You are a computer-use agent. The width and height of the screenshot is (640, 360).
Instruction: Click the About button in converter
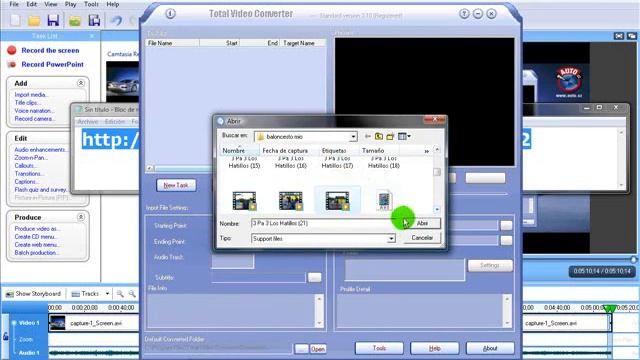click(x=490, y=348)
